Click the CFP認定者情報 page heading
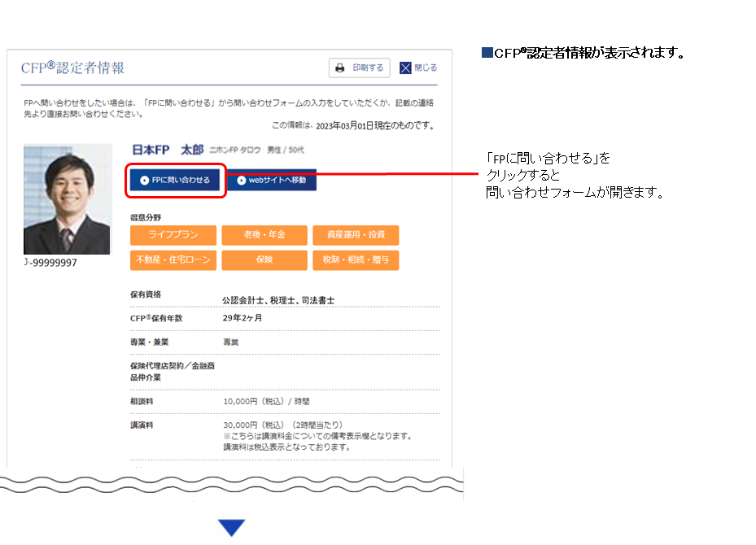This screenshot has height=545, width=756. 72,68
